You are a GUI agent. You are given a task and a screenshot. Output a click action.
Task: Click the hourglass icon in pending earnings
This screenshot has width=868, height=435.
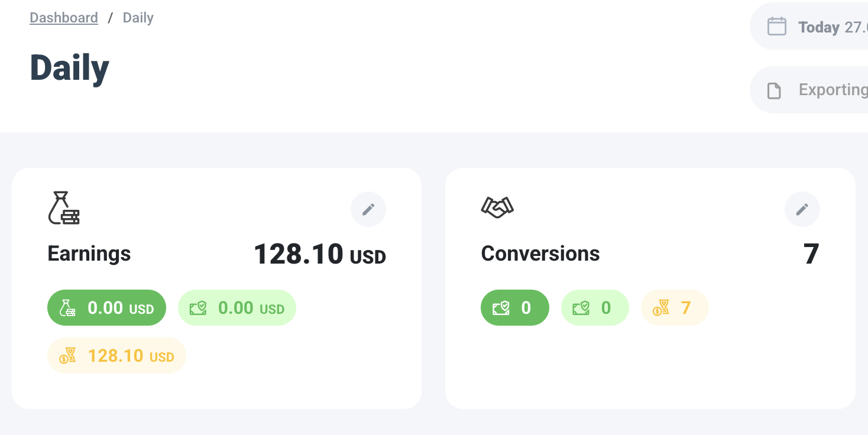pyautogui.click(x=67, y=355)
